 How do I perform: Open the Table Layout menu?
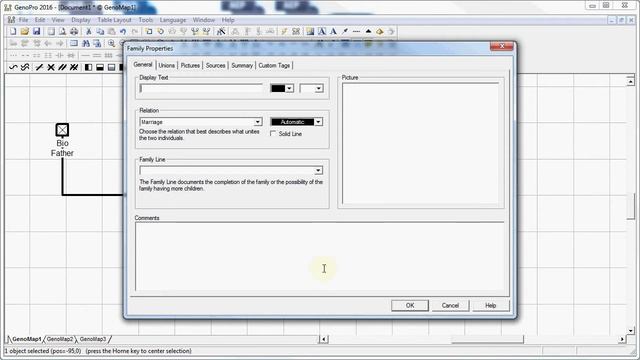coord(114,20)
